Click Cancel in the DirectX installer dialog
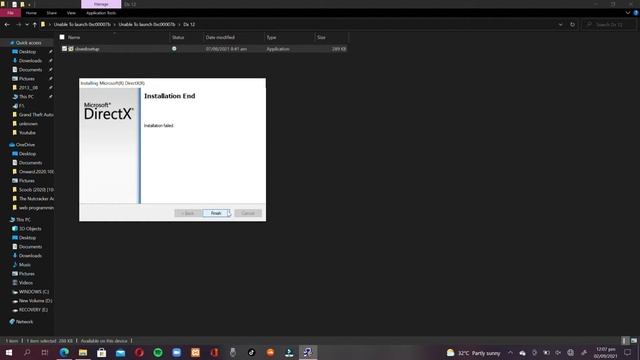Screen dimensions: 640x360 pos(248,213)
